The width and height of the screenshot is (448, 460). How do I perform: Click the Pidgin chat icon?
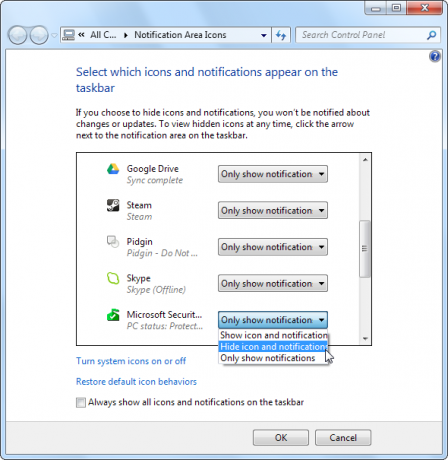tap(113, 242)
